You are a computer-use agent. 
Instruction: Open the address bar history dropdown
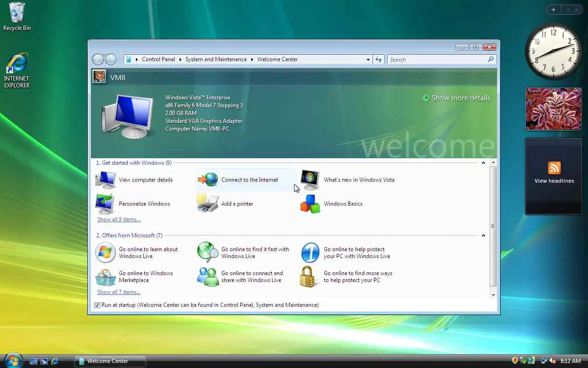(x=368, y=59)
